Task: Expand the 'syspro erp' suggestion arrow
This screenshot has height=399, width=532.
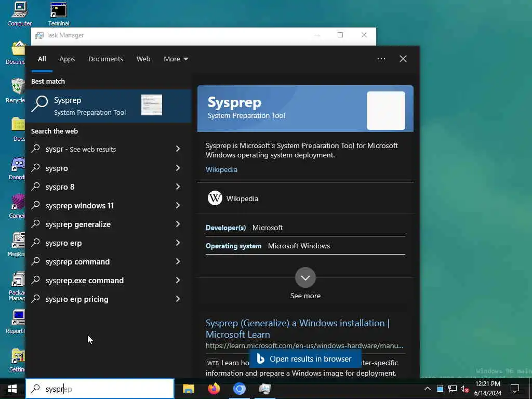Action: pos(178,243)
